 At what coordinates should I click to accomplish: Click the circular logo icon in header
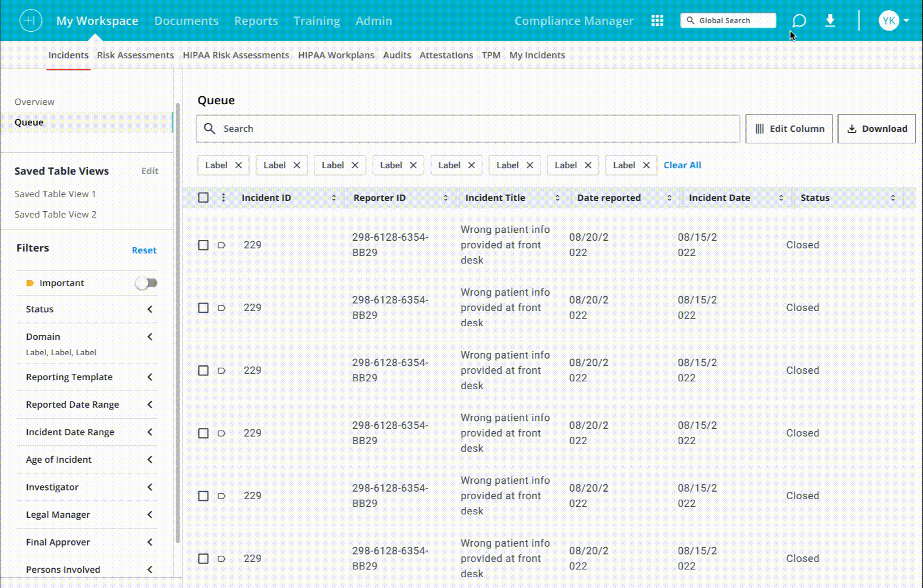pos(31,20)
